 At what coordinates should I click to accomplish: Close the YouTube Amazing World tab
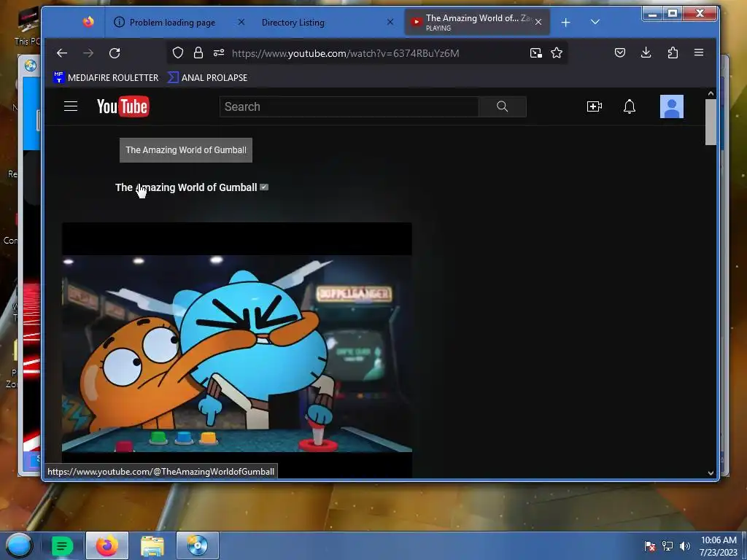538,22
